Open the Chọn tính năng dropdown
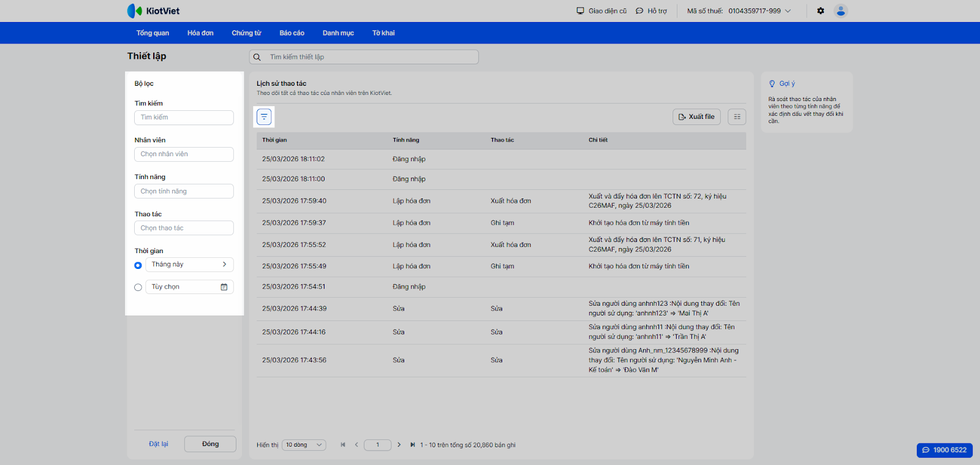Viewport: 980px width, 465px height. (x=184, y=191)
